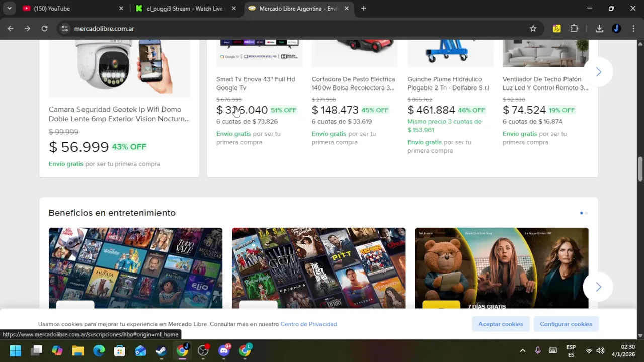This screenshot has height=362, width=644.
Task: Accept cookies with Aceptar cookies button
Action: click(x=501, y=324)
